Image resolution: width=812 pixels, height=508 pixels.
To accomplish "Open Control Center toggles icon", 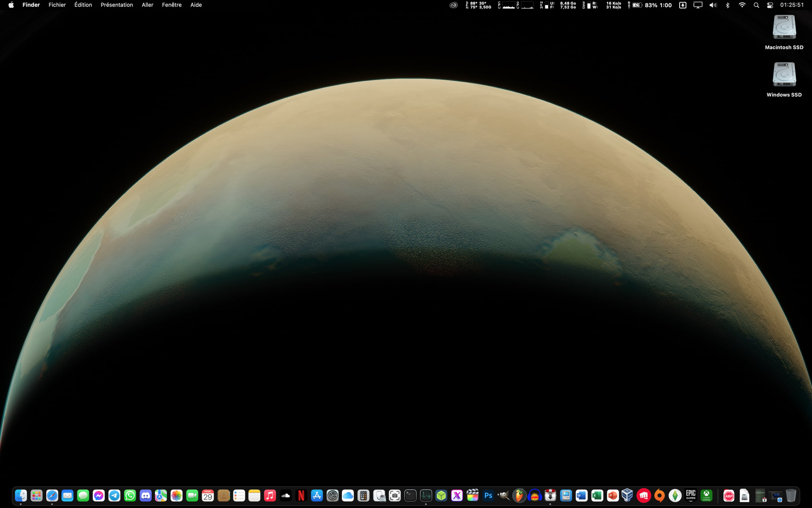I will 770,5.
